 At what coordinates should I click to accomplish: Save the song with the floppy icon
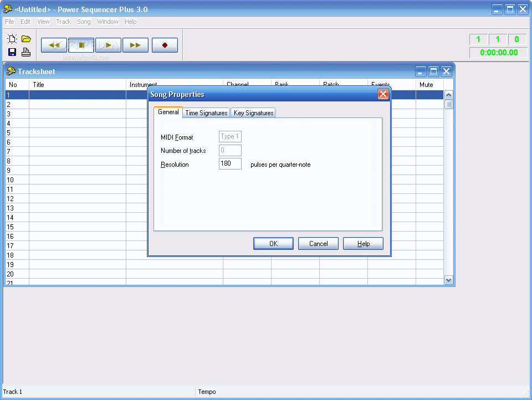coord(12,52)
